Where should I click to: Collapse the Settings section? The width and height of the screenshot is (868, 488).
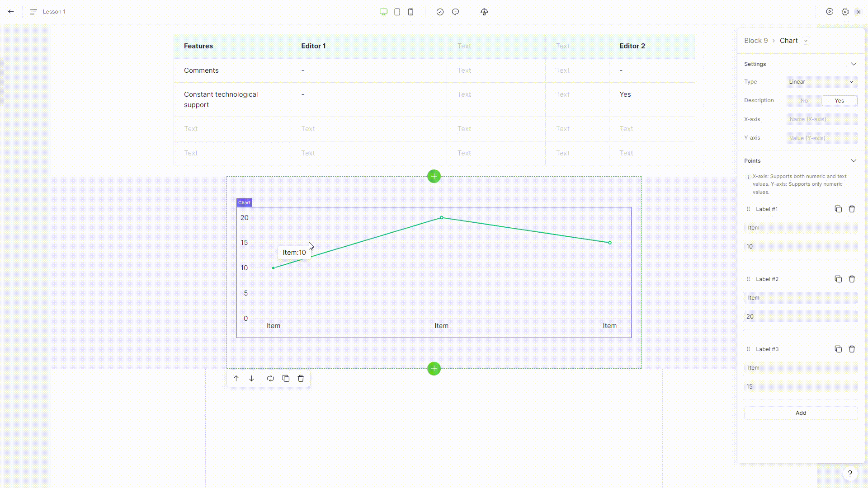(x=853, y=64)
